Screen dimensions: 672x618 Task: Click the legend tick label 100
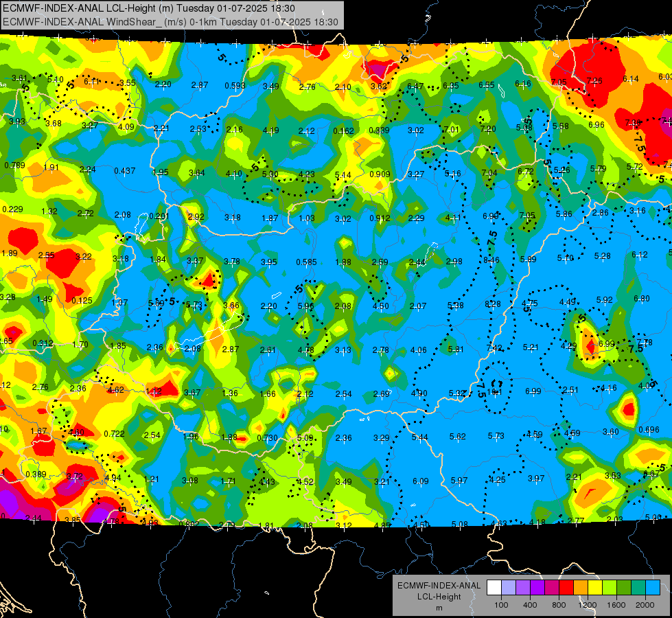pyautogui.click(x=501, y=605)
